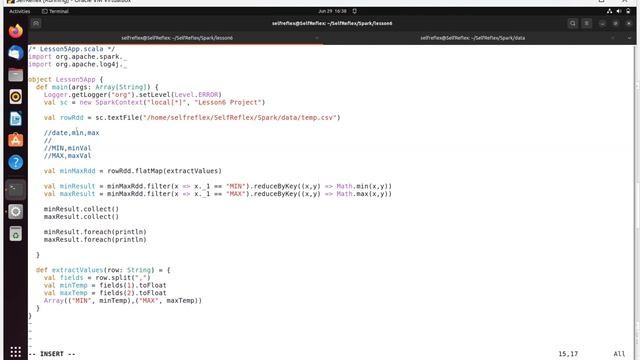640x360 pixels.
Task: Click the new tab button in terminal header
Action: click(x=36, y=23)
